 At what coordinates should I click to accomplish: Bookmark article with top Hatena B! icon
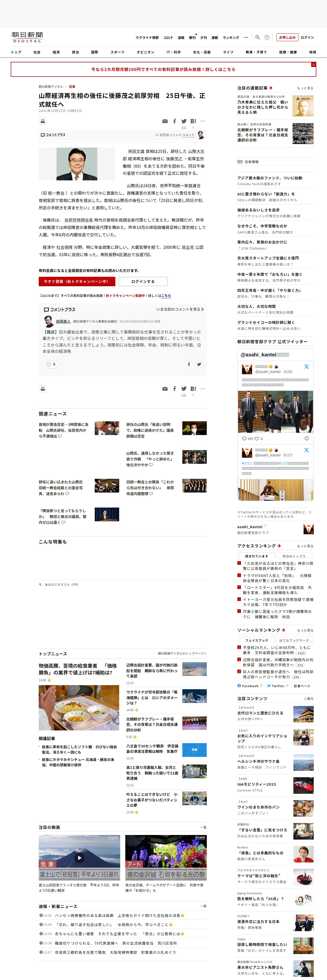click(x=193, y=121)
